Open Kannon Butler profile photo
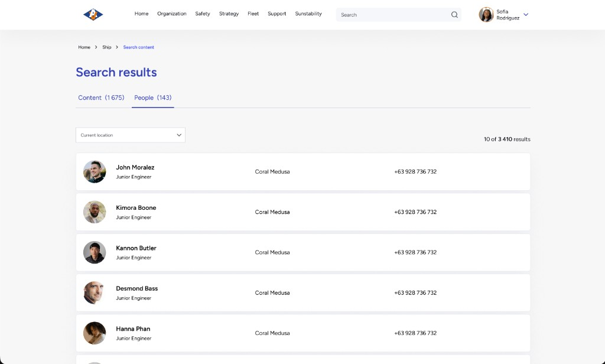The image size is (605, 364). [95, 252]
